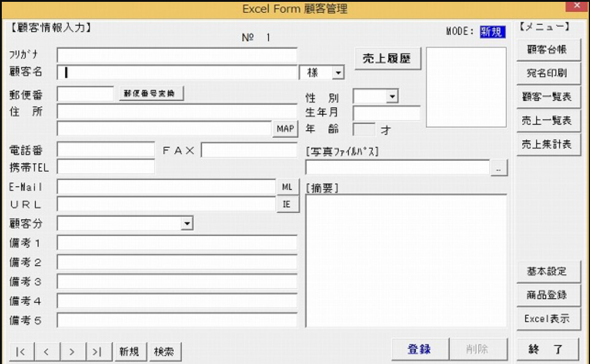The width and height of the screenshot is (590, 364).
Task: Open 顧客一覧表 customer list menu
Action: (548, 97)
